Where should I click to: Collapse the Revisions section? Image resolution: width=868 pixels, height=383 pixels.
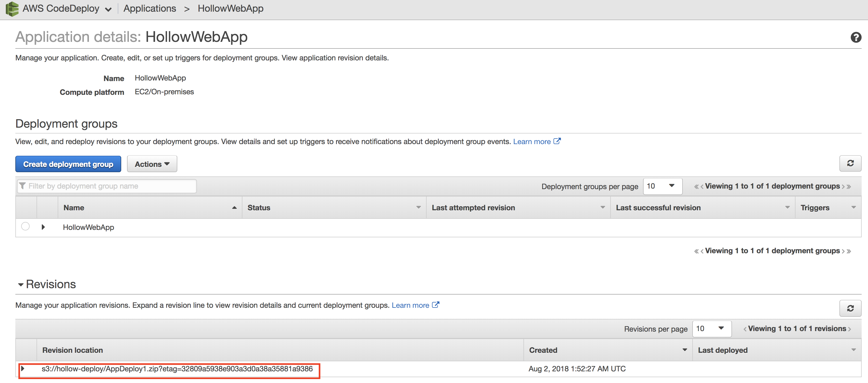click(x=21, y=284)
